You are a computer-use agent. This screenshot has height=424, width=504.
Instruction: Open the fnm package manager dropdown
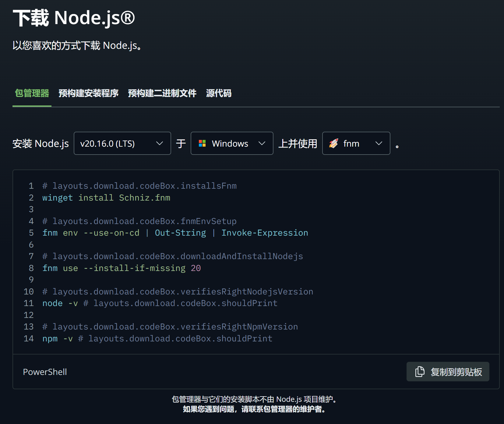click(356, 143)
